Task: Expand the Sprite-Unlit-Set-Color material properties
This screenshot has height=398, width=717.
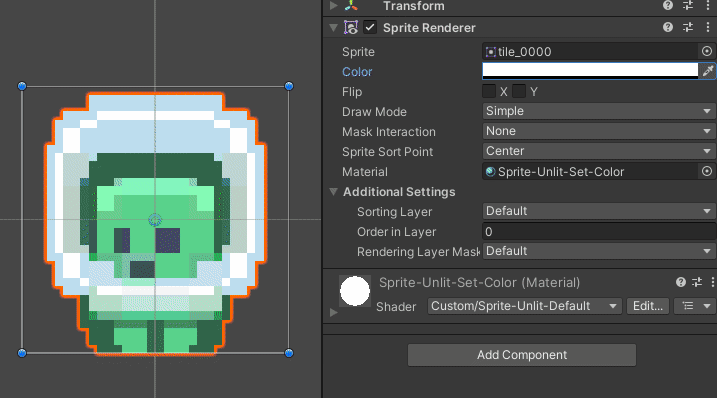Action: (334, 312)
